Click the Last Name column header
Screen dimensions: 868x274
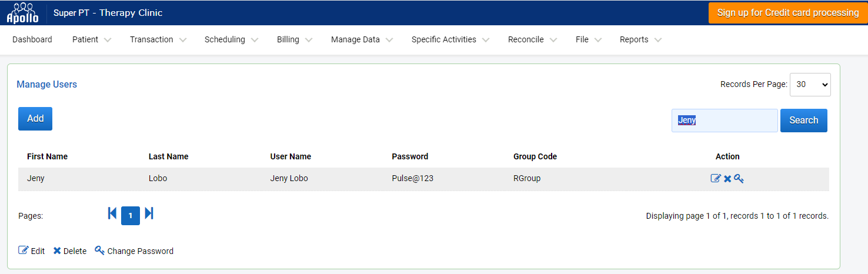(x=168, y=156)
